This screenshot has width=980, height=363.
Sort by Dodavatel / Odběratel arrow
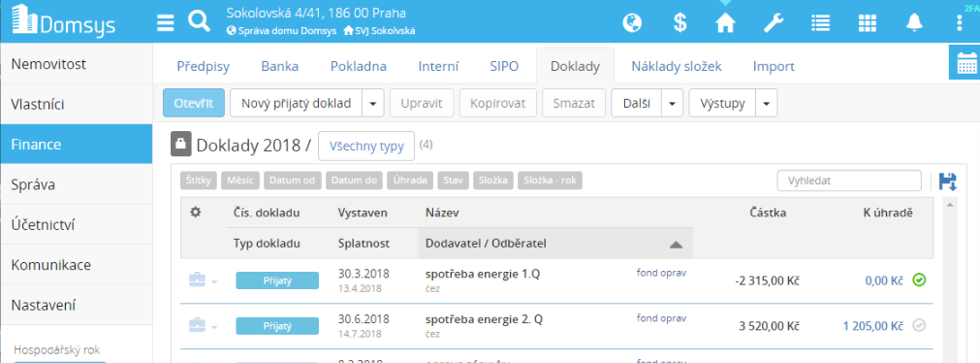(676, 245)
